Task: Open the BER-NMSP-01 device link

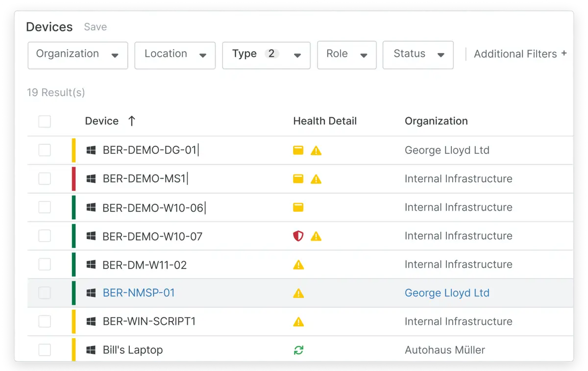Action: [139, 293]
